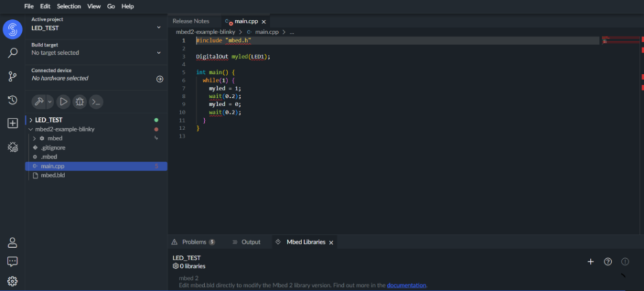Open the Build target dropdown

pyautogui.click(x=96, y=53)
